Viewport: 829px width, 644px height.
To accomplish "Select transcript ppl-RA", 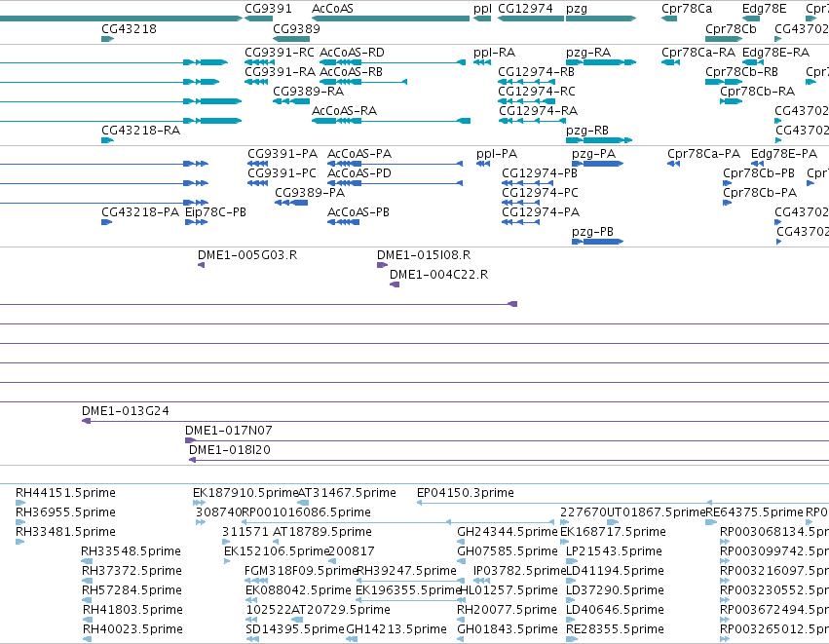I will tap(494, 53).
